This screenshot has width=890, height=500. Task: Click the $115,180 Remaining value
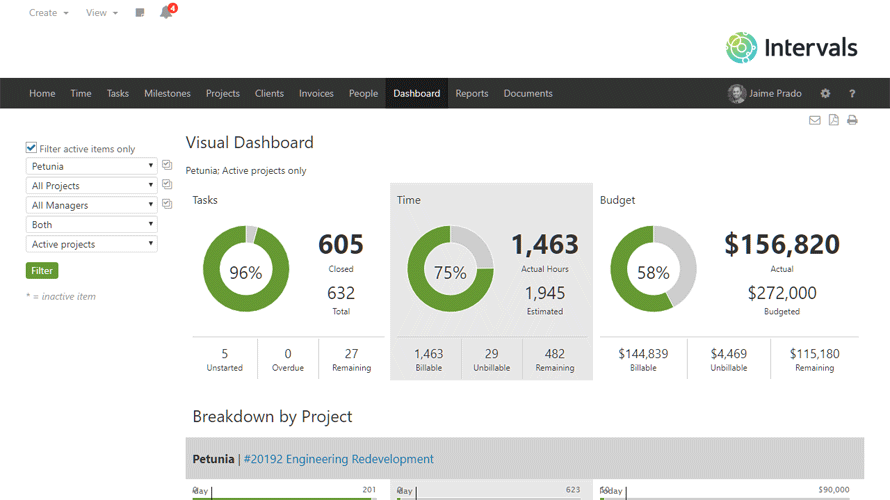pos(815,354)
